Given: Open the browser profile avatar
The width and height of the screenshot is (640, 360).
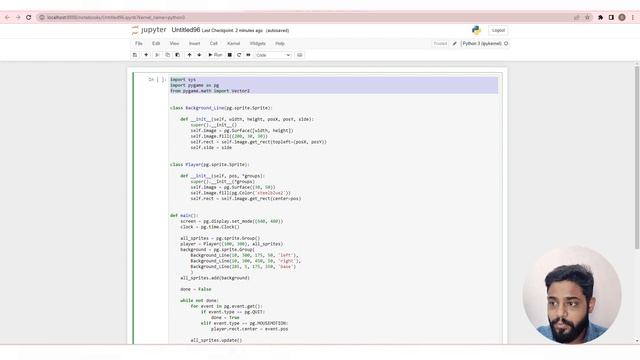Looking at the screenshot, I should (x=622, y=17).
